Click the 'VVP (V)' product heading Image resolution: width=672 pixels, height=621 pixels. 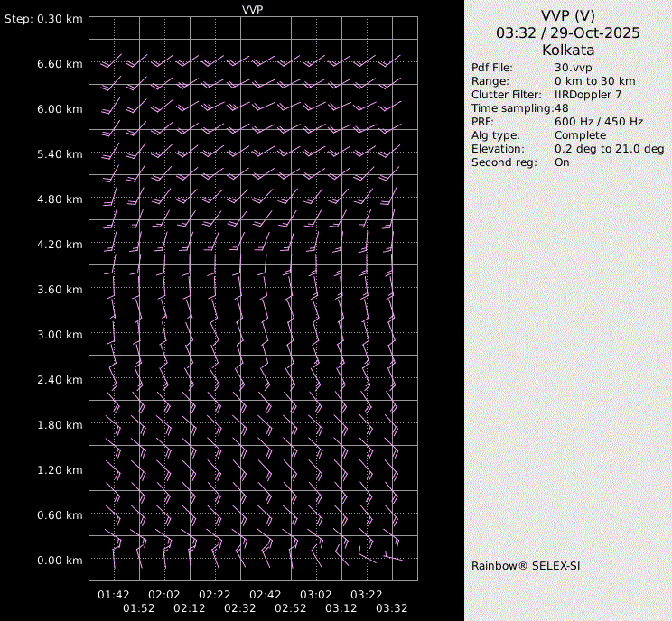click(567, 15)
